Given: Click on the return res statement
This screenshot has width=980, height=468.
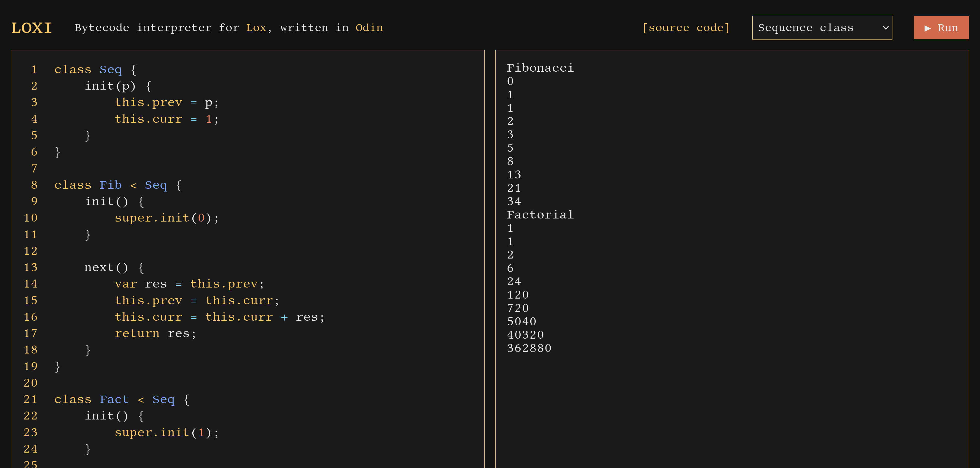Looking at the screenshot, I should point(155,333).
